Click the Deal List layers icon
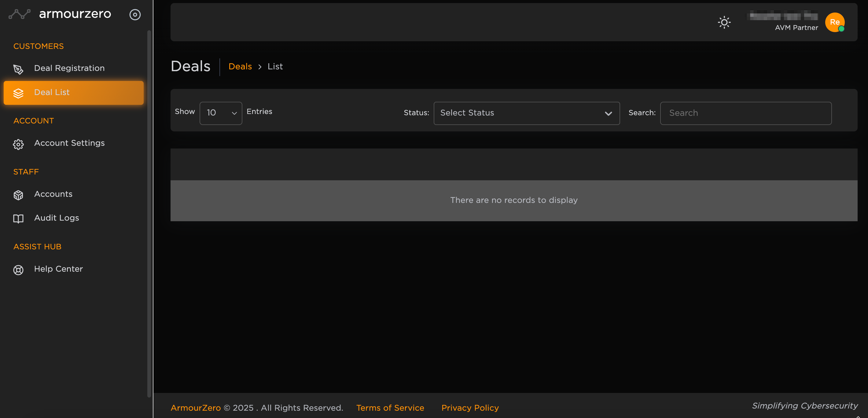This screenshot has width=868, height=418. click(x=18, y=93)
